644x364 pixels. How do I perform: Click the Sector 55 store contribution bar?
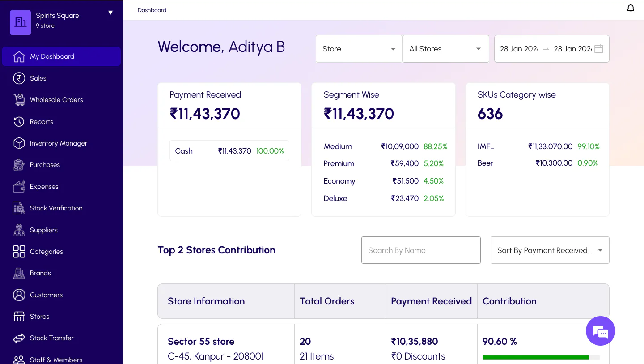click(541, 357)
